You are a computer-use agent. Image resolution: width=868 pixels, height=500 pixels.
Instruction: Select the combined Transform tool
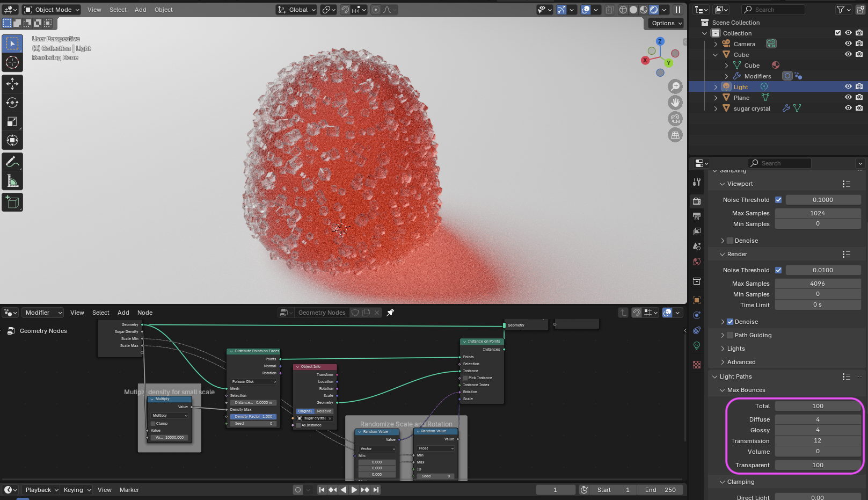12,140
